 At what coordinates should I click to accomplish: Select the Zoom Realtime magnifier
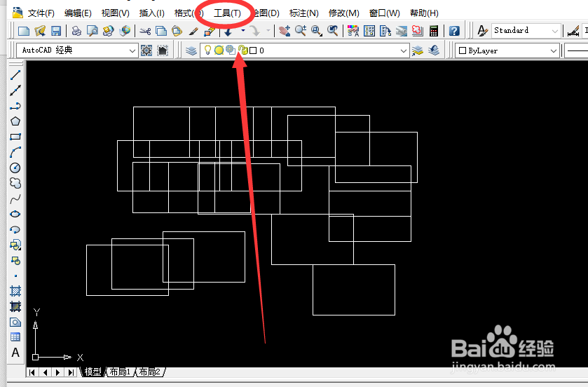301,31
